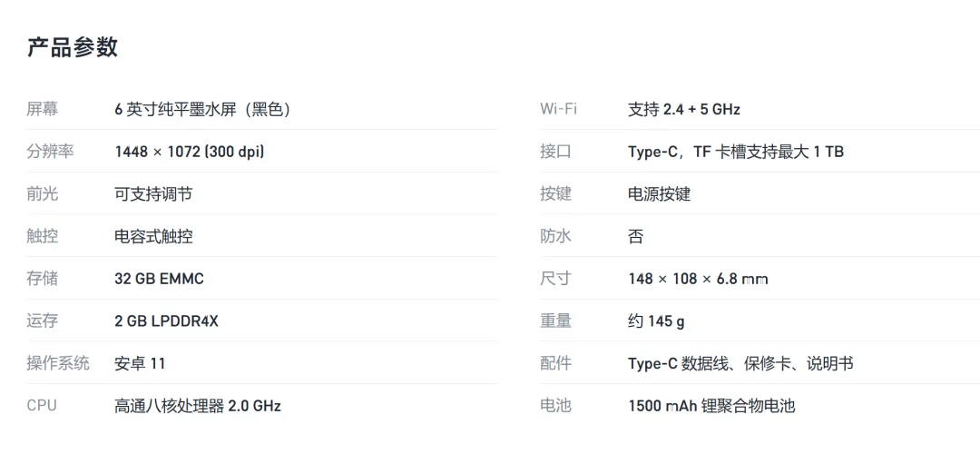This screenshot has width=980, height=454.
Task: Select the 屏幕 label
Action: (x=42, y=110)
